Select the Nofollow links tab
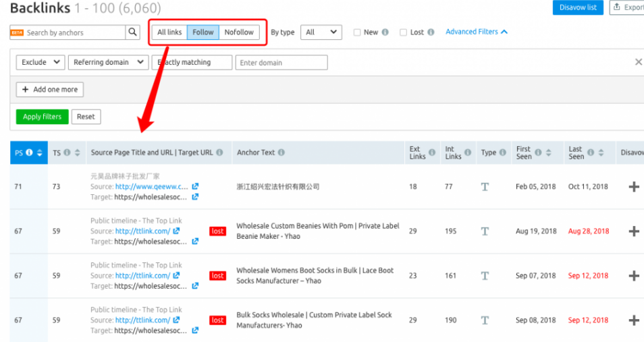This screenshot has width=644, height=342. click(x=239, y=32)
